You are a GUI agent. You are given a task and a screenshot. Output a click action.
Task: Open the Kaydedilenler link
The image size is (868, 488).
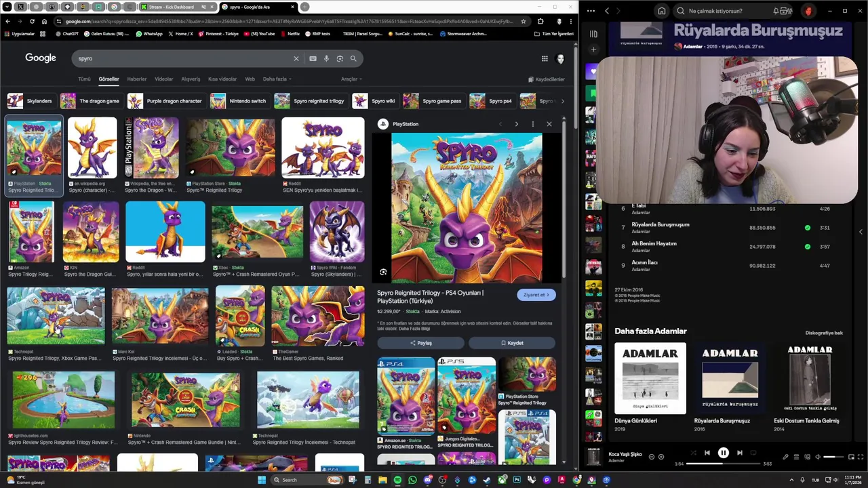point(546,79)
